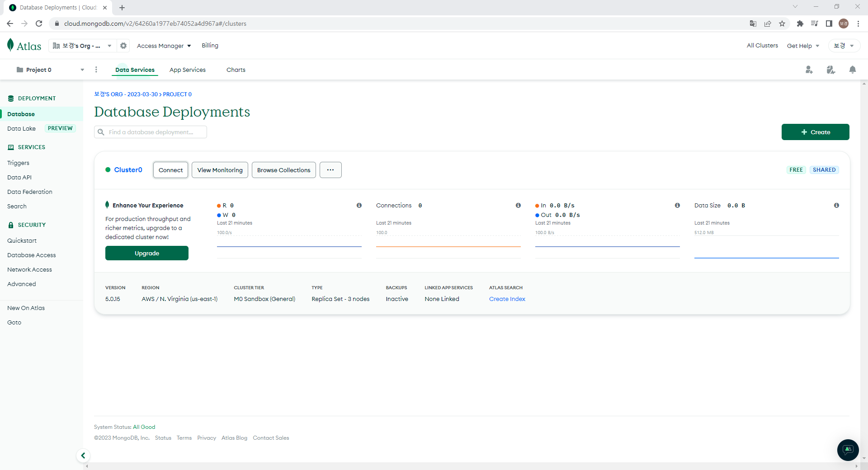
Task: Click the translate page icon
Action: coord(753,23)
